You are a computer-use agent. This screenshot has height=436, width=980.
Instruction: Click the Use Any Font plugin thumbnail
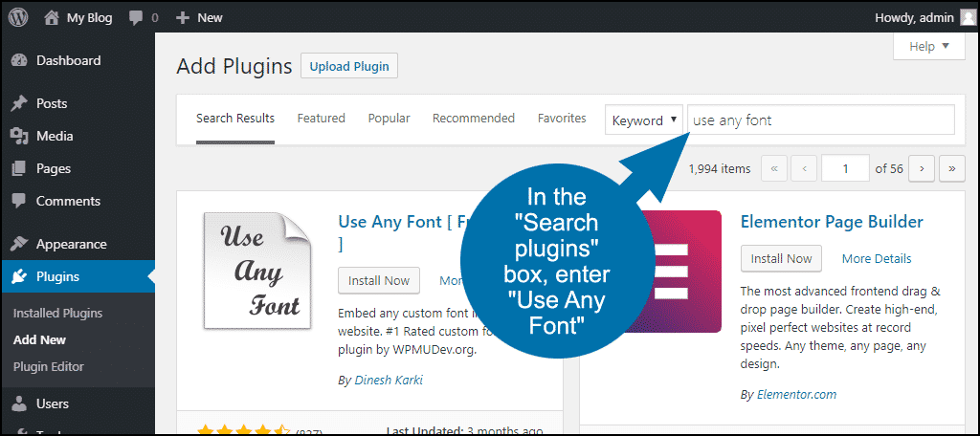[x=256, y=271]
